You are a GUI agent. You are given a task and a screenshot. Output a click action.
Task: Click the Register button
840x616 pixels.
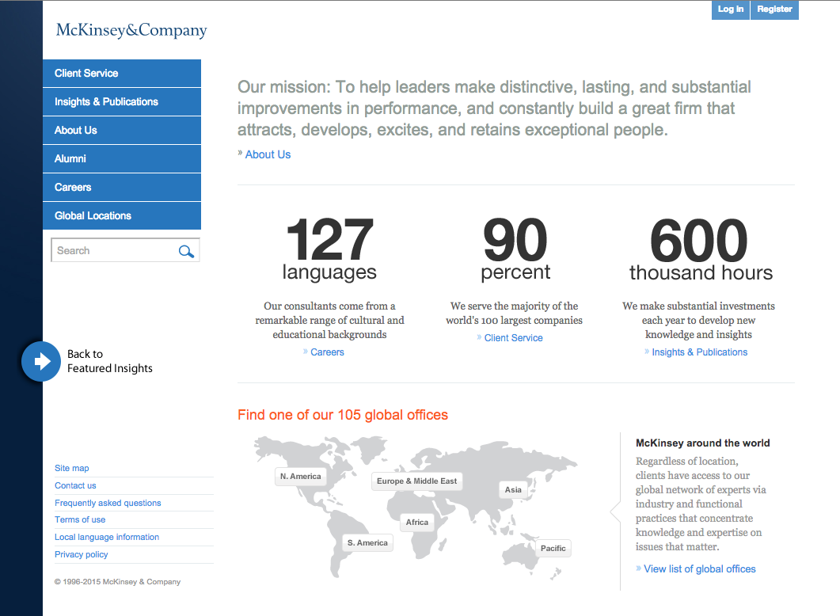774,10
